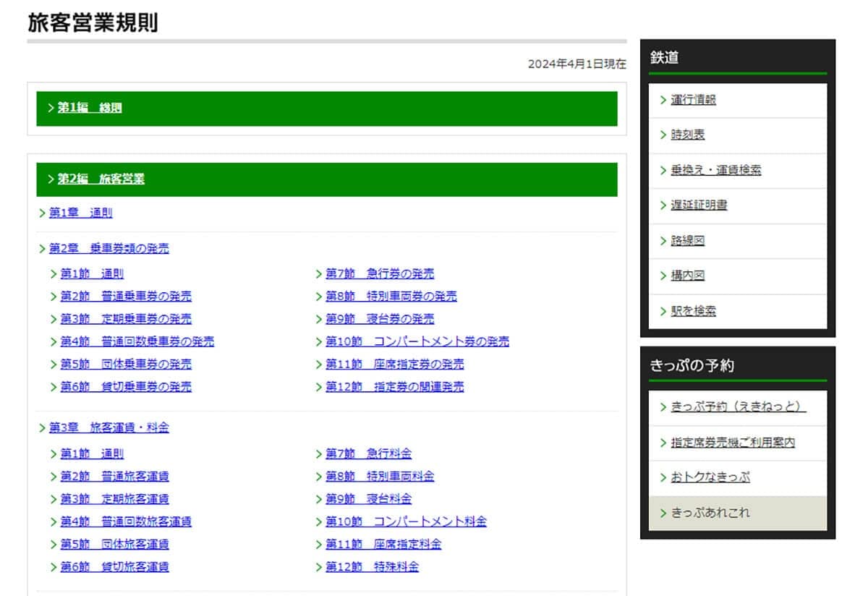
Task: Open 第3章 旅客運賃・料金 chapter link
Action: (x=109, y=428)
